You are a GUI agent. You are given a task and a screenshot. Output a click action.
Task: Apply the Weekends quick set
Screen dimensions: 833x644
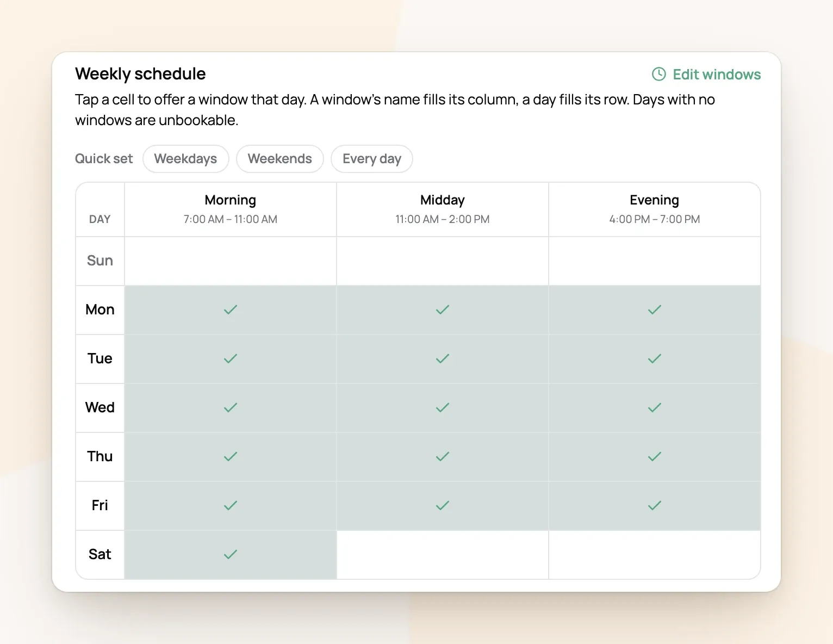[280, 159]
